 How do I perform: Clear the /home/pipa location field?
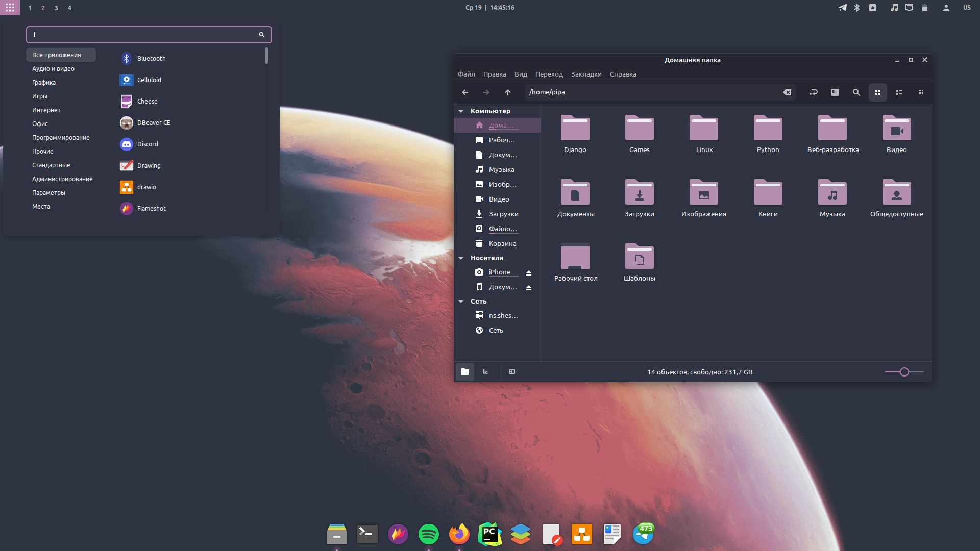(787, 92)
